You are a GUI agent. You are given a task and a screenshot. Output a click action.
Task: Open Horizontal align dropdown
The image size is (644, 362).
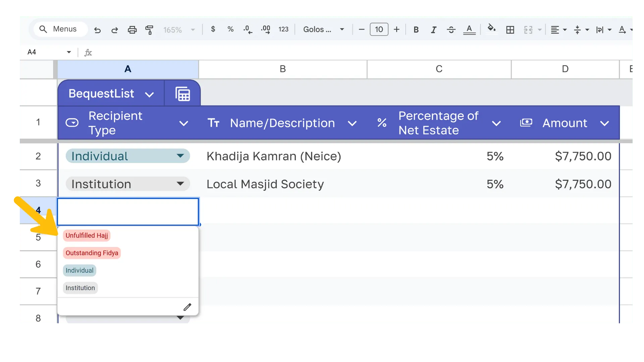pos(559,30)
